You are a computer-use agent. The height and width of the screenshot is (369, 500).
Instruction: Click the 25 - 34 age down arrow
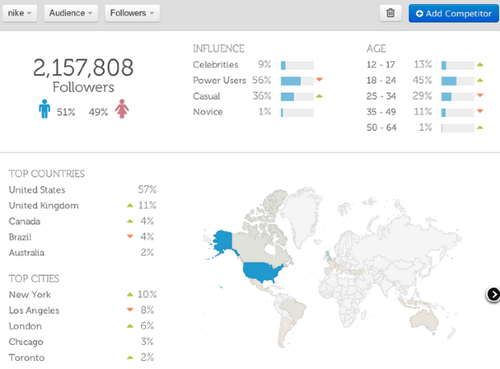click(x=480, y=95)
